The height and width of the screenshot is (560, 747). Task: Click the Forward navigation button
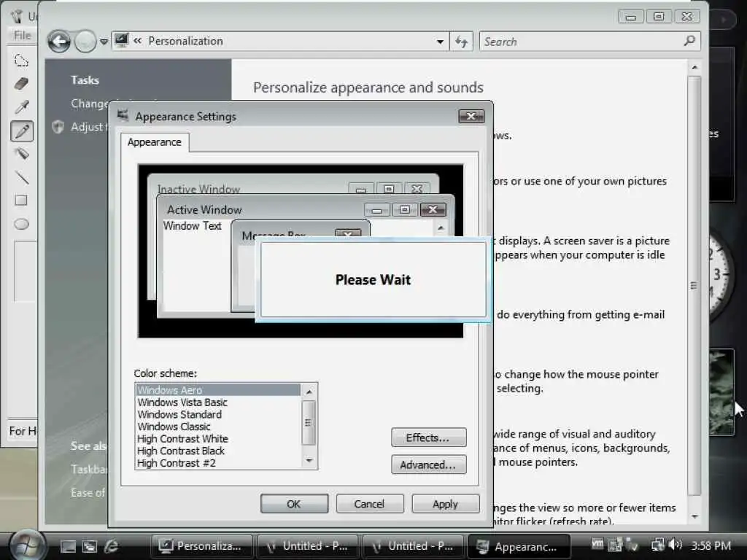click(x=85, y=42)
